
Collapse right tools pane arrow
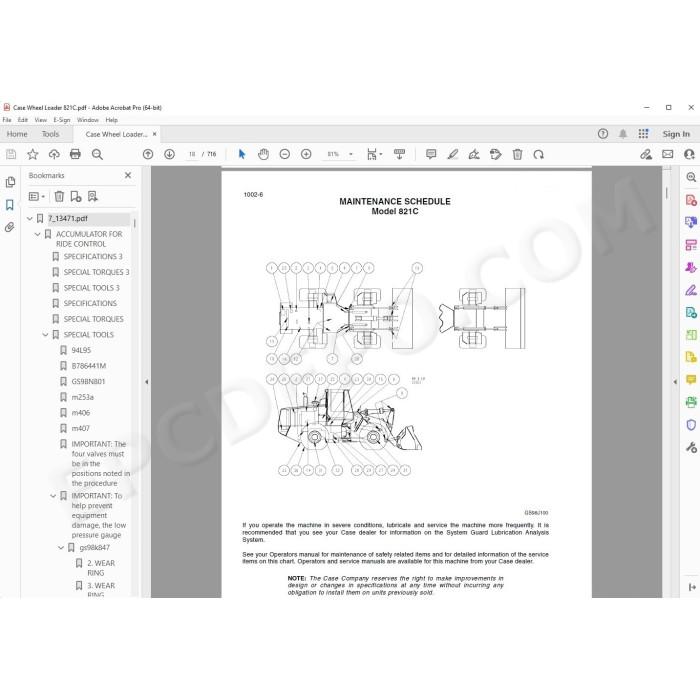pos(675,382)
